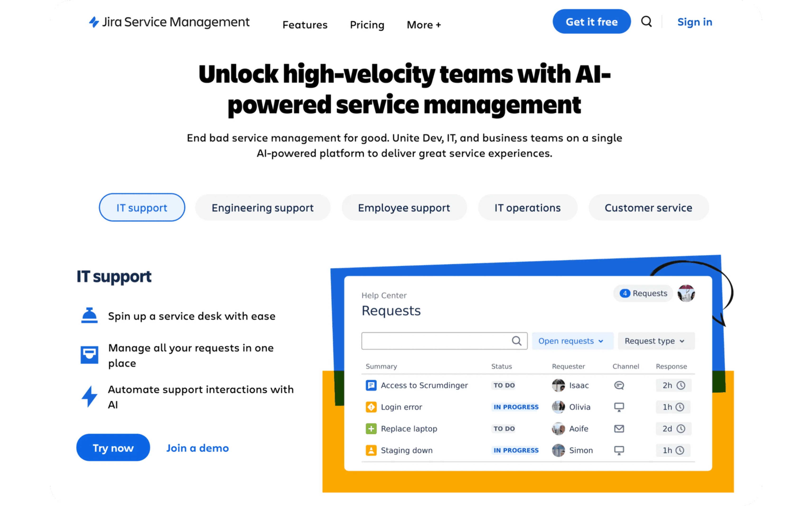Click the Login error warning type icon

371,407
